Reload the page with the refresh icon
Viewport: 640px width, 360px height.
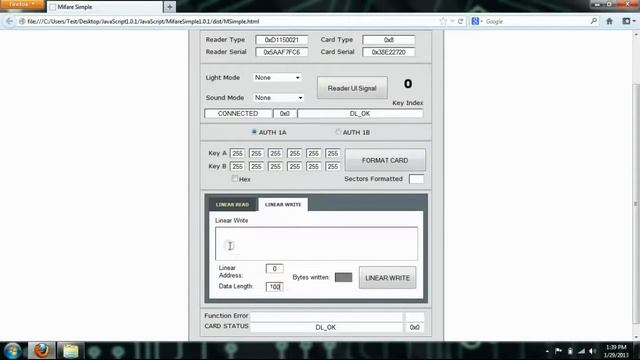pyautogui.click(x=460, y=21)
